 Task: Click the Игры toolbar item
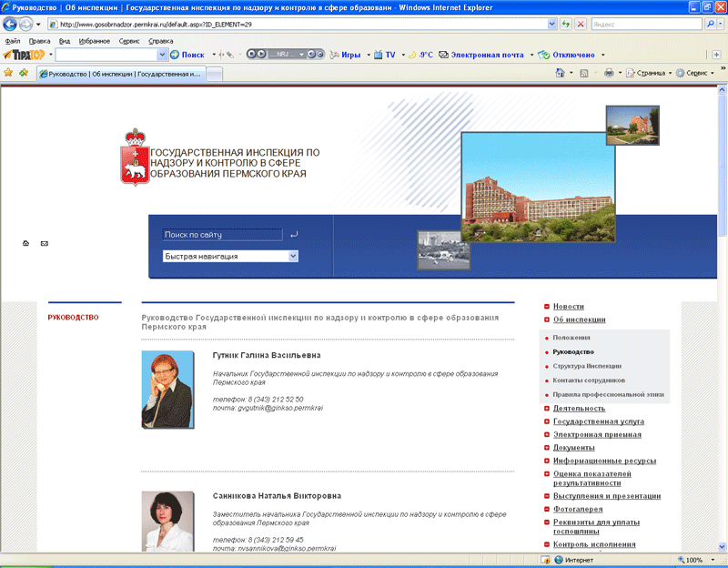pyautogui.click(x=346, y=55)
